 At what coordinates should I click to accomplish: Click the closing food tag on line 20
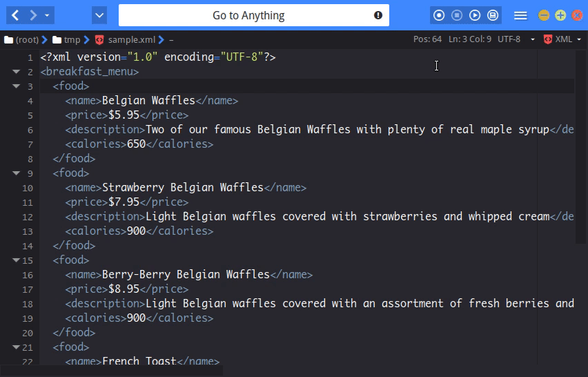click(74, 332)
